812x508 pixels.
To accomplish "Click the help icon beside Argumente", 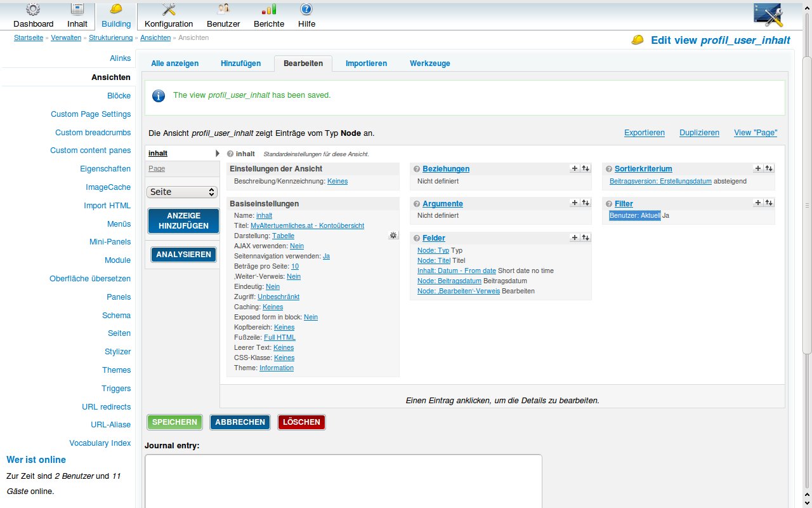I will coord(417,204).
